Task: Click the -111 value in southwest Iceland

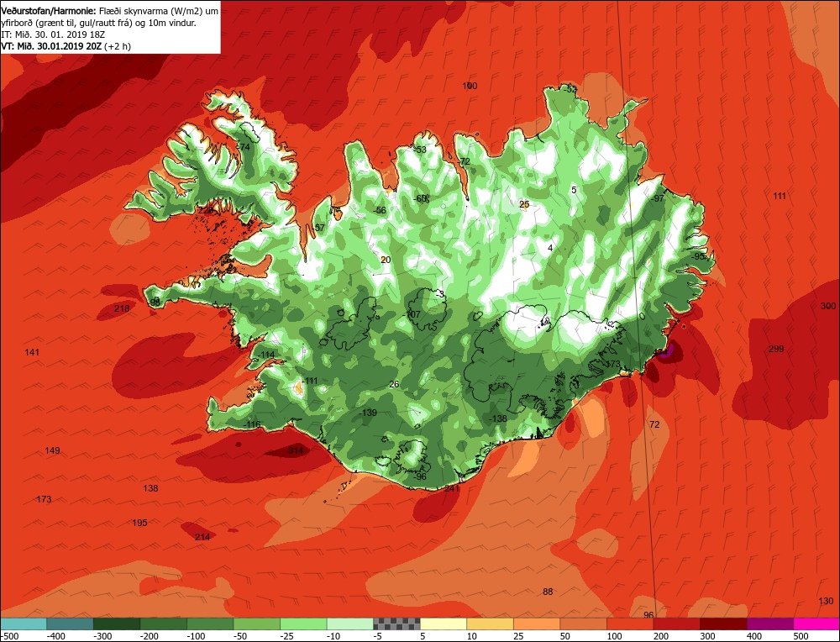Action: [x=309, y=381]
